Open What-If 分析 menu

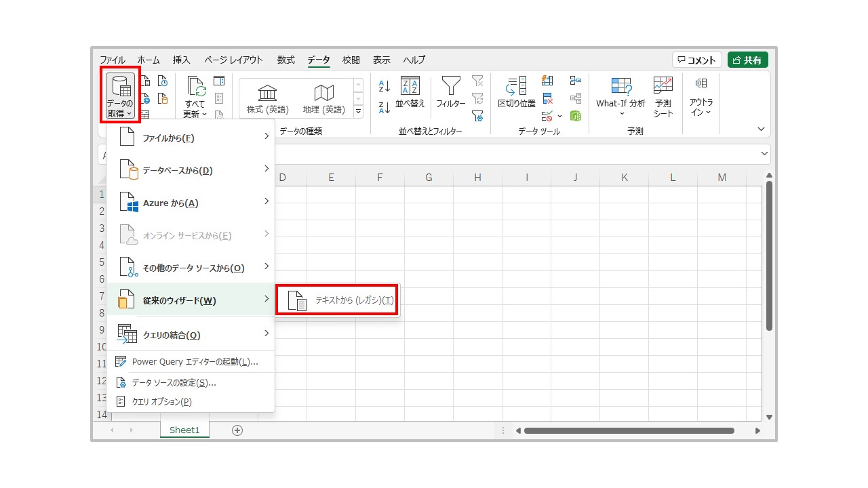coord(621,96)
